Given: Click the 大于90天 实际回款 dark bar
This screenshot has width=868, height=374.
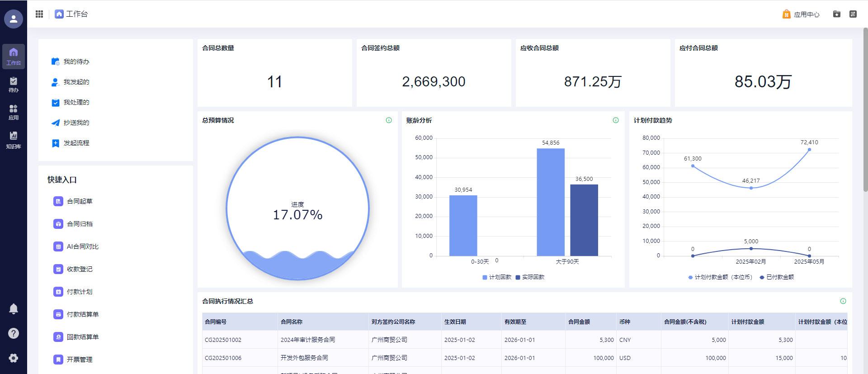Looking at the screenshot, I should pos(584,220).
